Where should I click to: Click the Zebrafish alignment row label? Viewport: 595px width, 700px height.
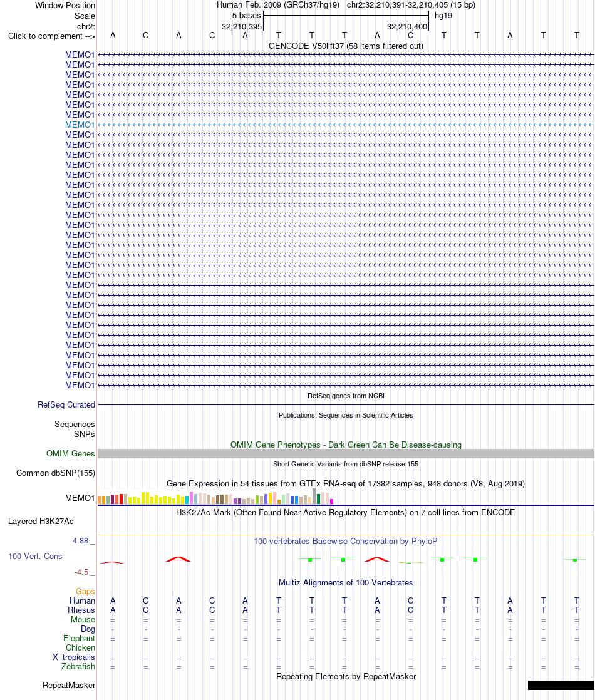[78, 667]
